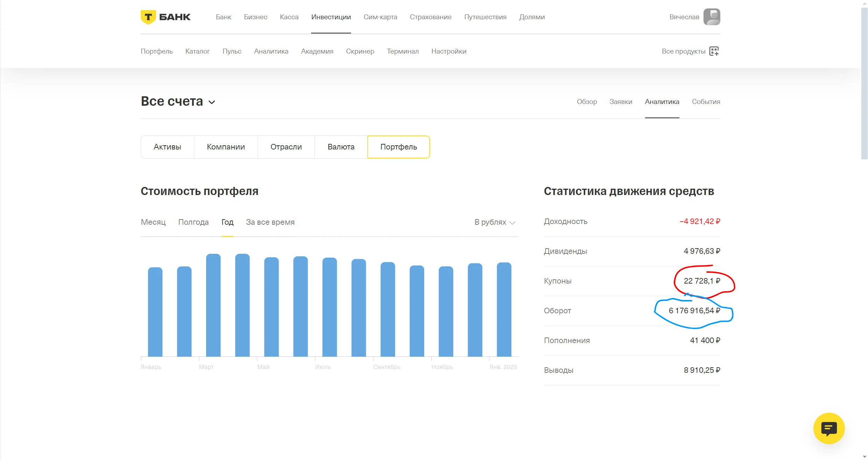Open Аналитика in the investments submenu

[271, 51]
